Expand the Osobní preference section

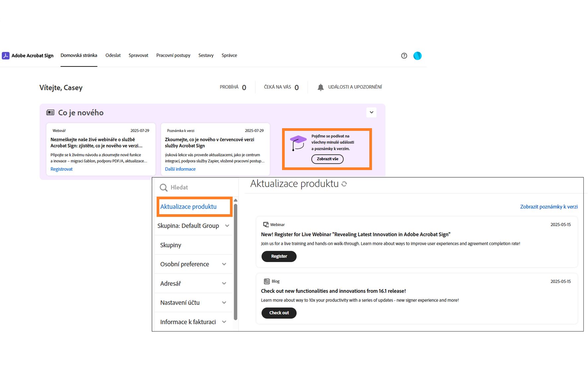(224, 264)
